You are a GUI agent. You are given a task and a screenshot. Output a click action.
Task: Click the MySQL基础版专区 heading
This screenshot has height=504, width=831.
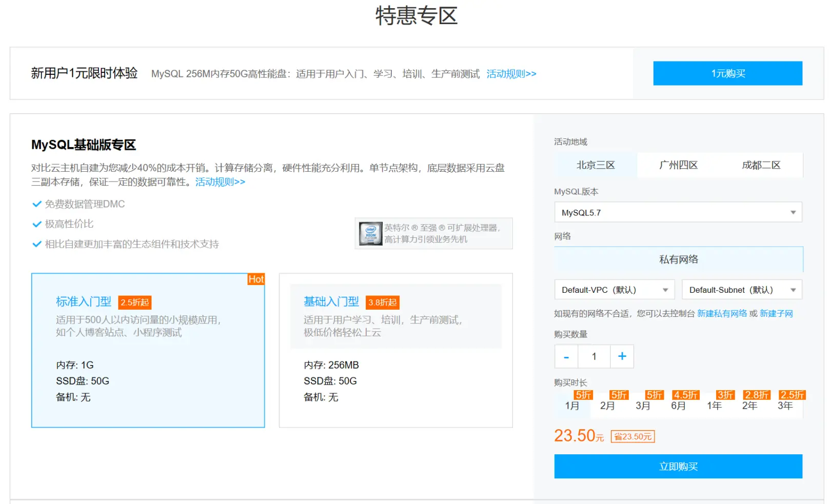click(x=84, y=145)
